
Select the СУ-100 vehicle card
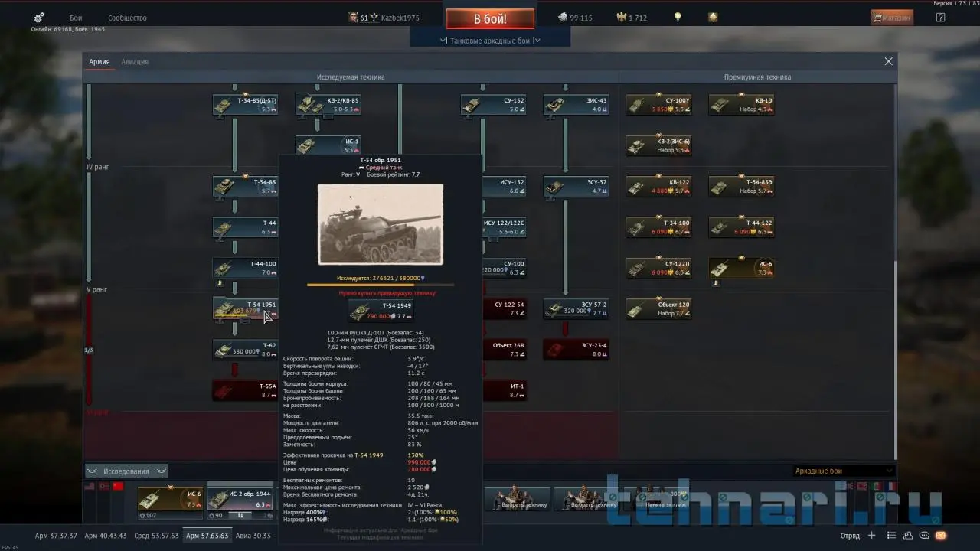point(505,268)
